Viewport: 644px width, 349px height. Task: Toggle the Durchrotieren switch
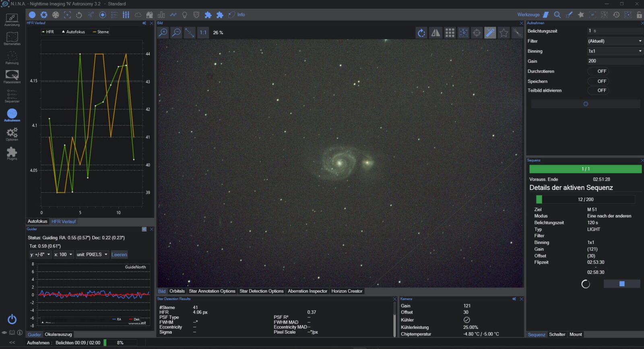[x=598, y=71]
